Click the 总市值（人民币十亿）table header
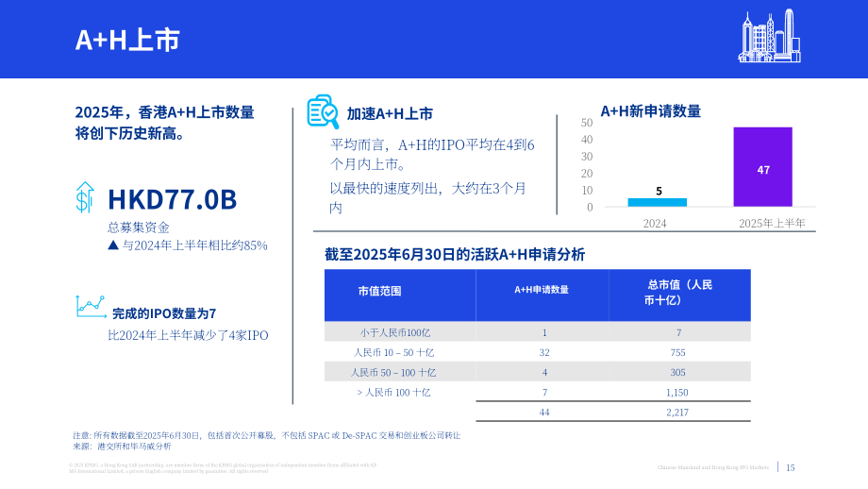The image size is (868, 489). pos(678,293)
